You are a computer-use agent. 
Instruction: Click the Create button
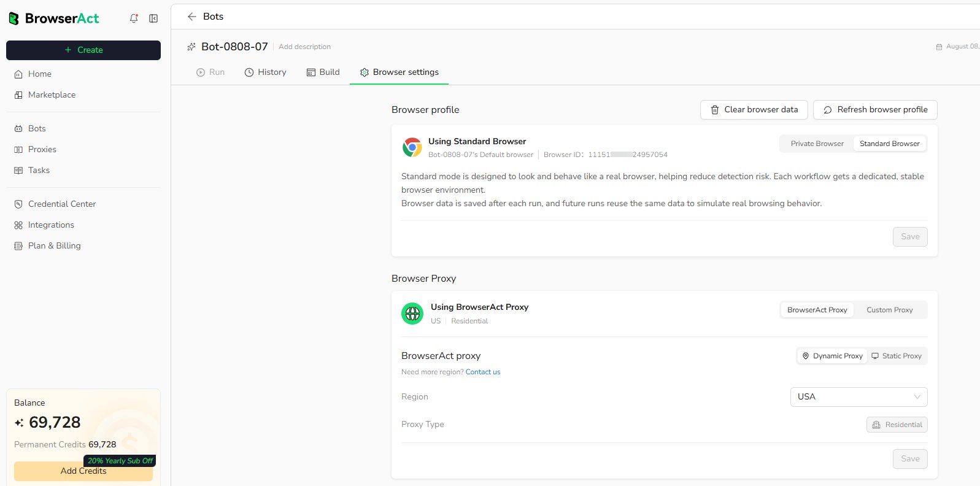[83, 50]
